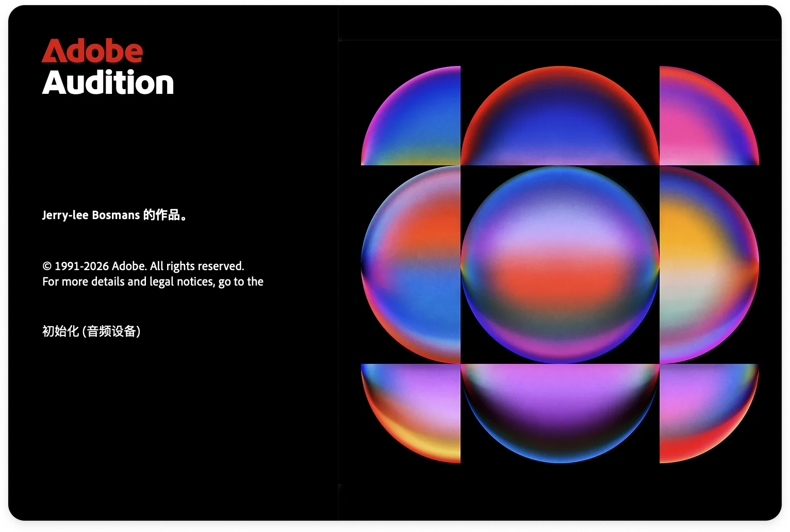The width and height of the screenshot is (790, 532).
Task: Click the Jerry-lee Bosmans artist name
Action: tap(91, 215)
